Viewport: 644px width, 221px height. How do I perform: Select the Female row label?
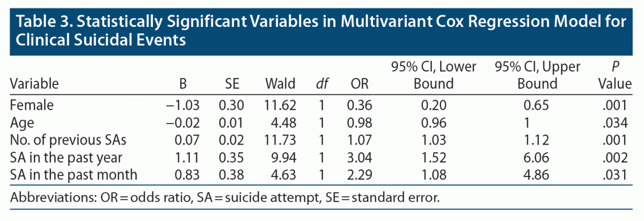click(x=27, y=106)
